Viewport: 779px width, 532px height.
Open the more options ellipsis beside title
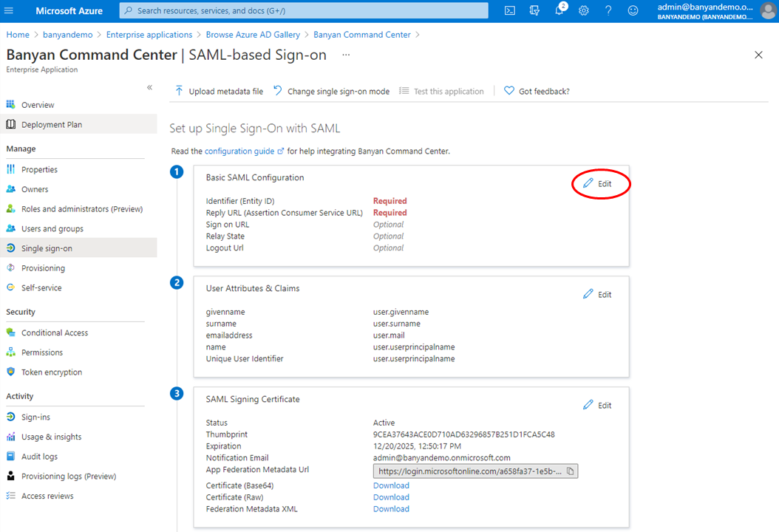coord(346,55)
